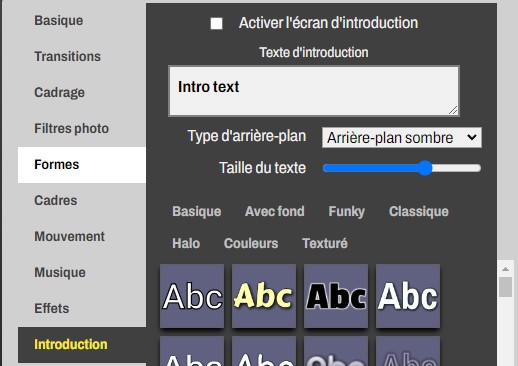The image size is (518, 366).
Task: Open the Type d'arrière-plan dropdown
Action: 402,137
